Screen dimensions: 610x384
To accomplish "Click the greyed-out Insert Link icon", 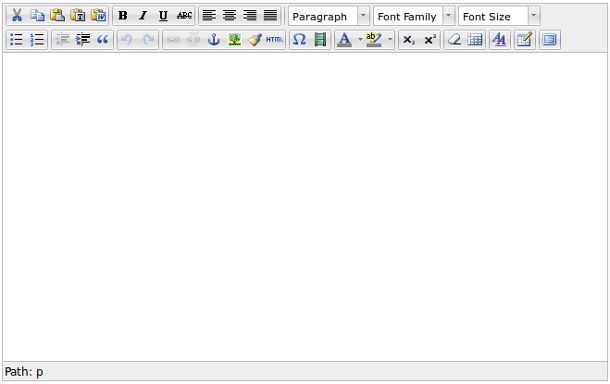I will [x=173, y=40].
